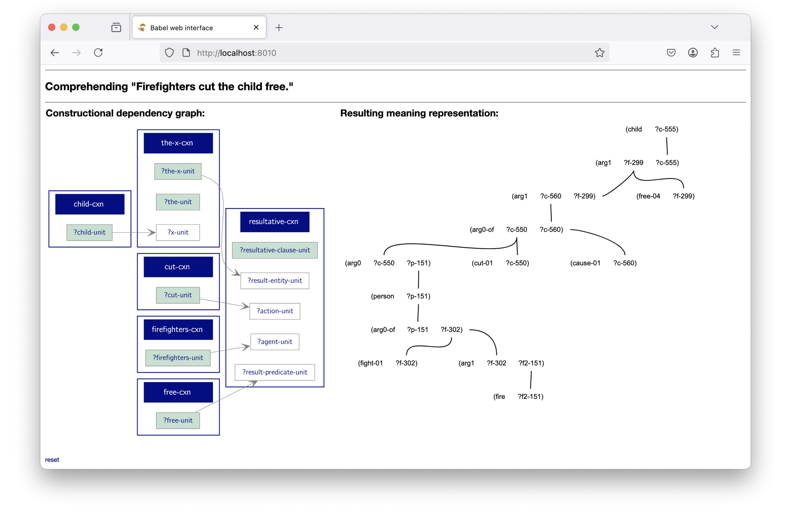Click the reset link
The height and width of the screenshot is (532, 789).
tap(52, 459)
